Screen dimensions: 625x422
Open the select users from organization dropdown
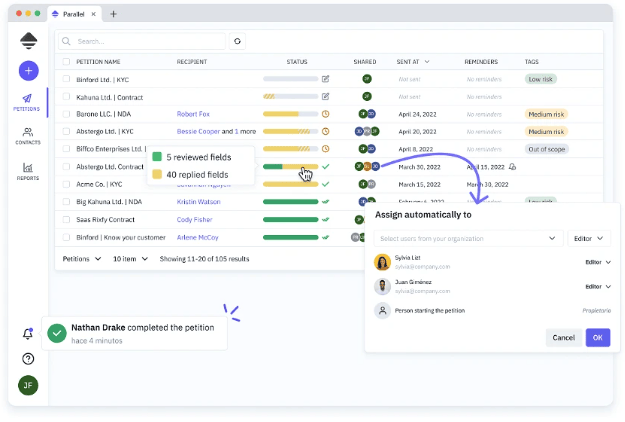pos(468,238)
